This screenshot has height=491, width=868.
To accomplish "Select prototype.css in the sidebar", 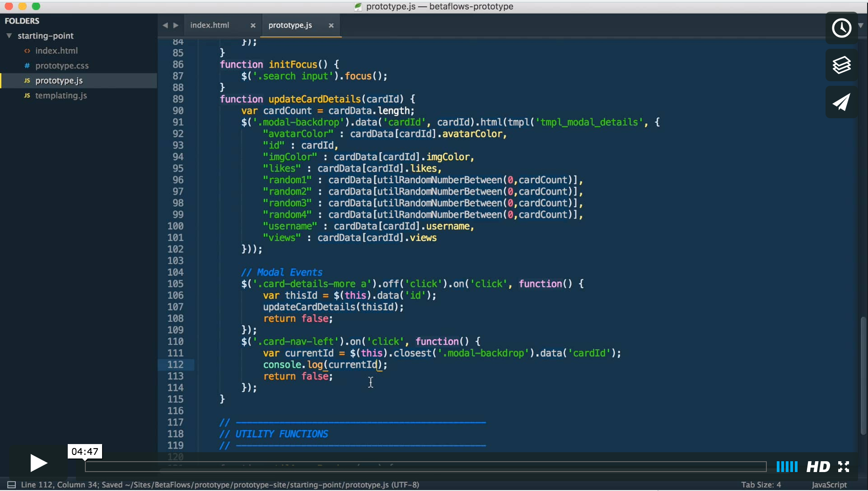I will (62, 65).
